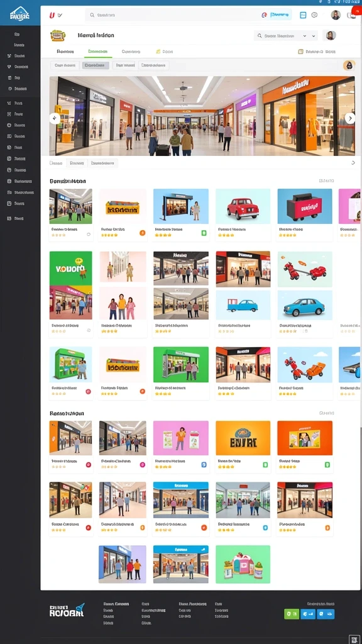Viewport: 362px width, 644px height.
Task: Select the green underlined active tab
Action: coord(97,52)
